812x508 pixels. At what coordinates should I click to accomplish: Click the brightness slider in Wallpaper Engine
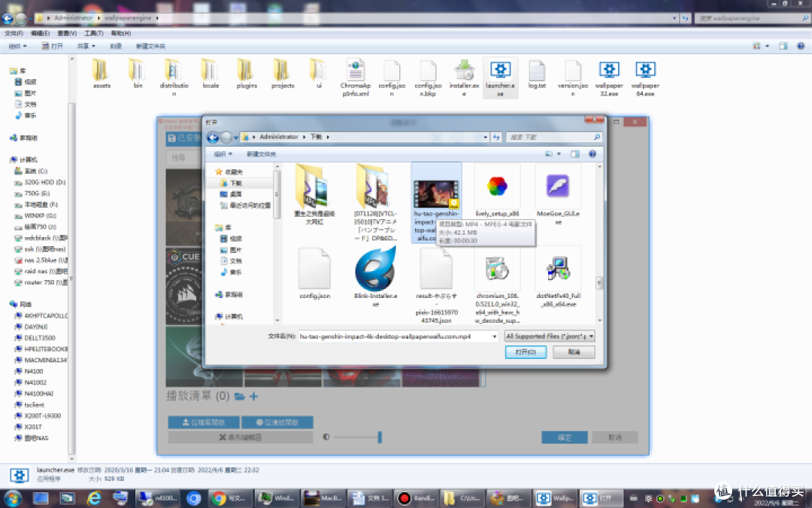357,437
